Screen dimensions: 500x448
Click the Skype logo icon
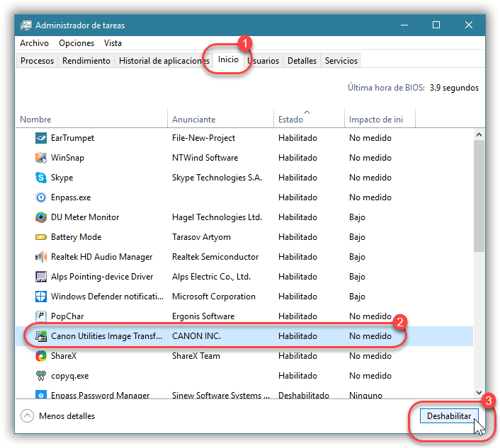coord(41,178)
